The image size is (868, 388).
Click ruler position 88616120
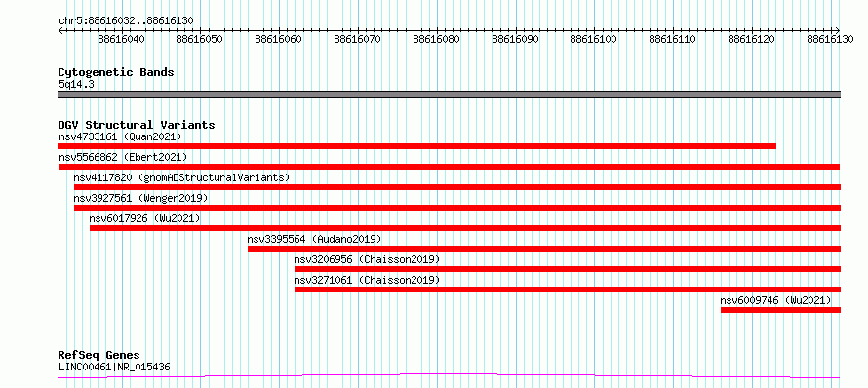tap(752, 39)
